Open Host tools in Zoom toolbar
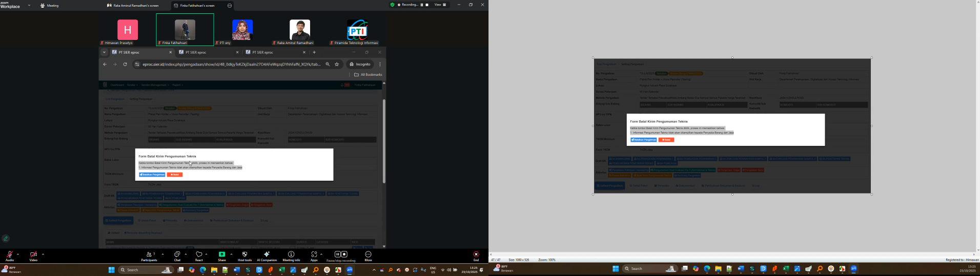The image size is (980, 276). 244,256
